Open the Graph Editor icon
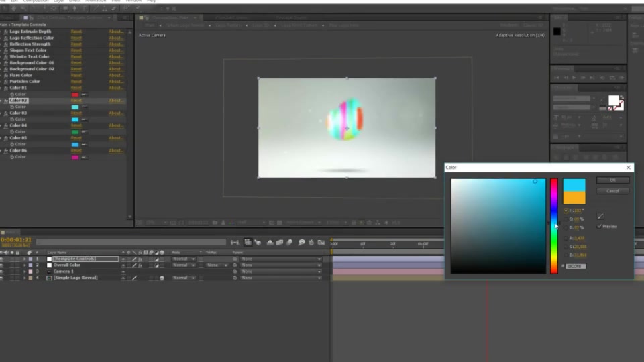 (x=321, y=243)
